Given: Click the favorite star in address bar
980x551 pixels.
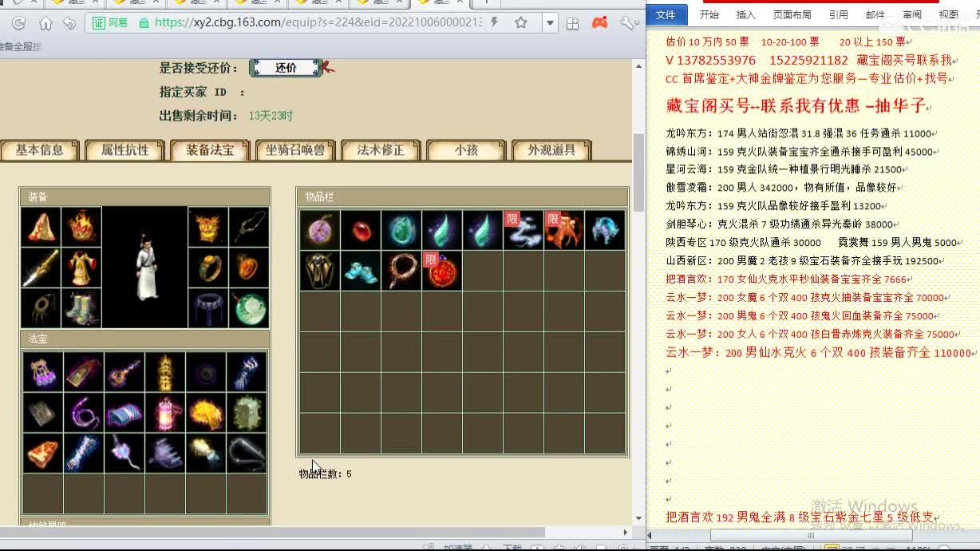Looking at the screenshot, I should click(x=521, y=23).
